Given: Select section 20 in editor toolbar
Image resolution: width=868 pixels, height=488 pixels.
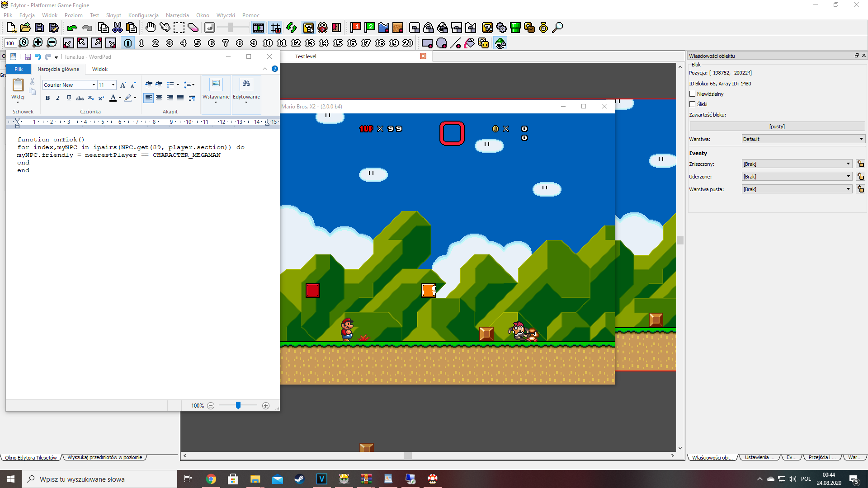Looking at the screenshot, I should [x=408, y=43].
